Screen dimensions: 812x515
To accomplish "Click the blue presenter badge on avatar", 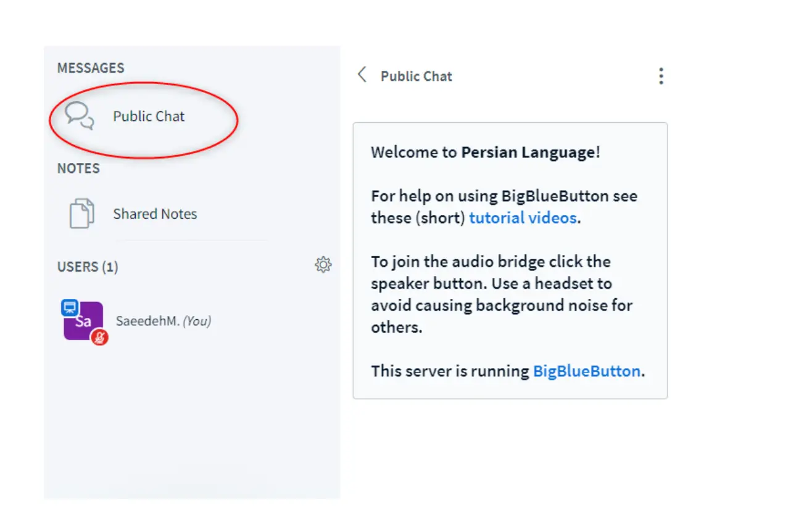I will coord(69,308).
